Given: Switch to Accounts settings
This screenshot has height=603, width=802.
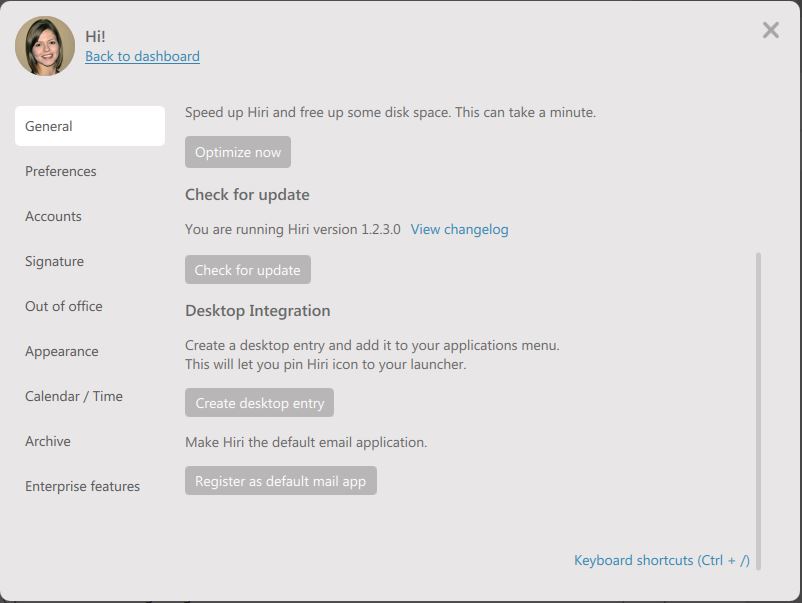Looking at the screenshot, I should [53, 216].
